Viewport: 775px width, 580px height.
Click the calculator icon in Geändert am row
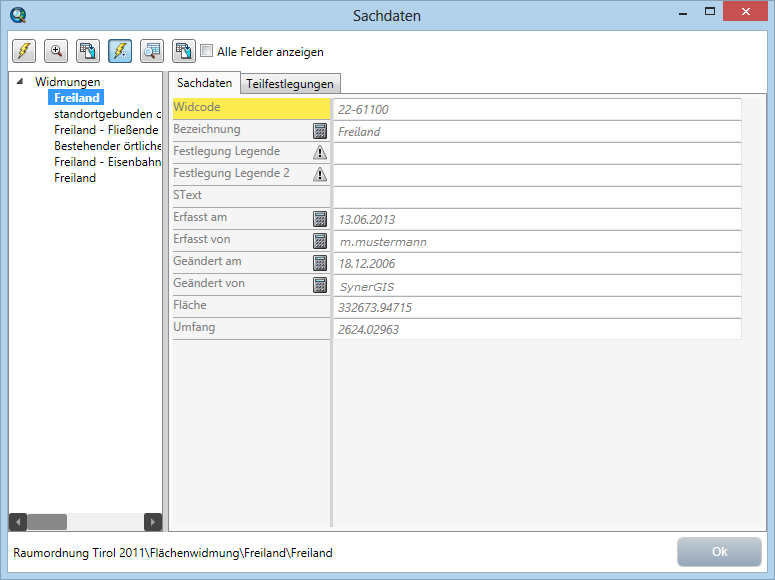click(320, 263)
